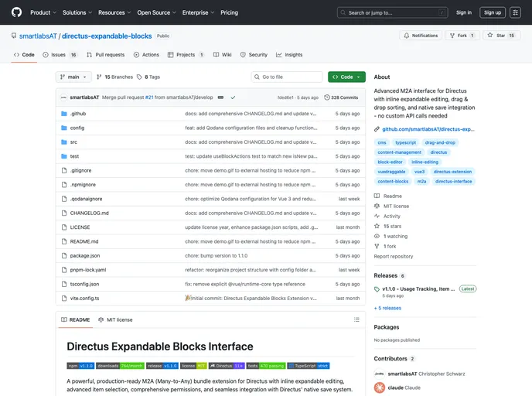Open the Projects tab
Screen dimensions: 532x396
[x=186, y=55]
